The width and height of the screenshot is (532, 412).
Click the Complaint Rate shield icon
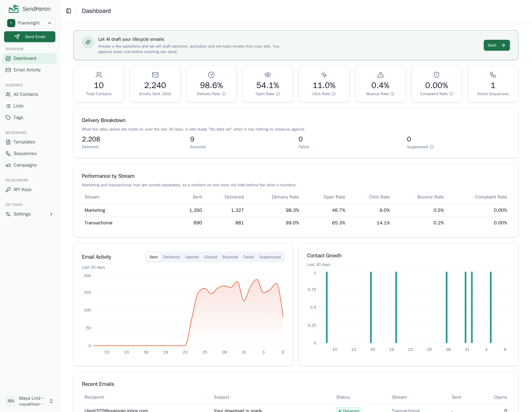point(437,75)
